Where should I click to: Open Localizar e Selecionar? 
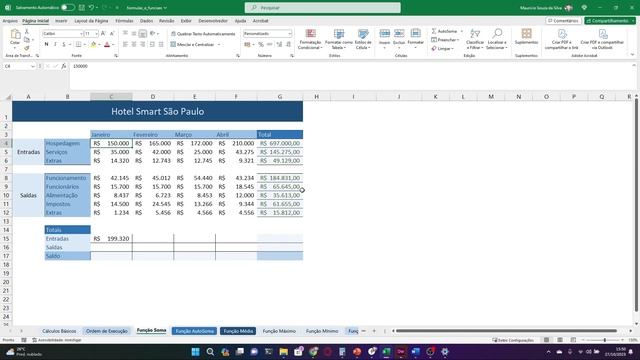tap(497, 39)
